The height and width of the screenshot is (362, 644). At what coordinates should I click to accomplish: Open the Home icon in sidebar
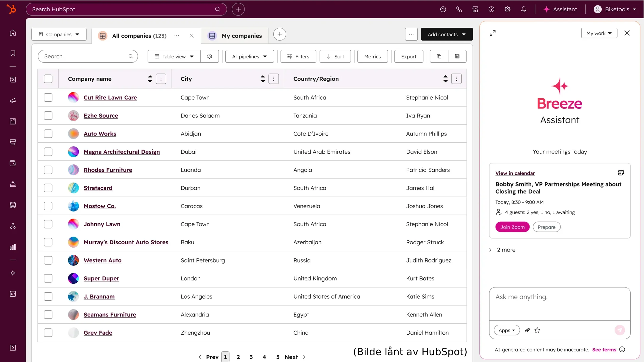(13, 33)
